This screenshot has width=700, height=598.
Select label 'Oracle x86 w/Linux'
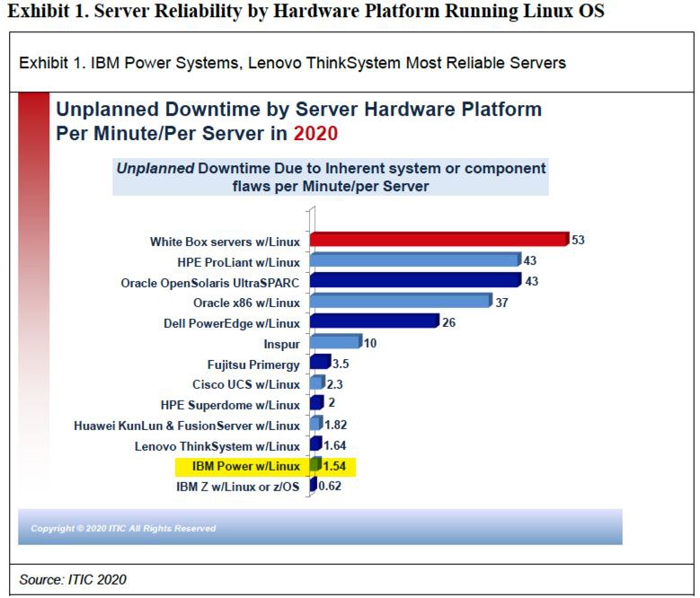246,303
